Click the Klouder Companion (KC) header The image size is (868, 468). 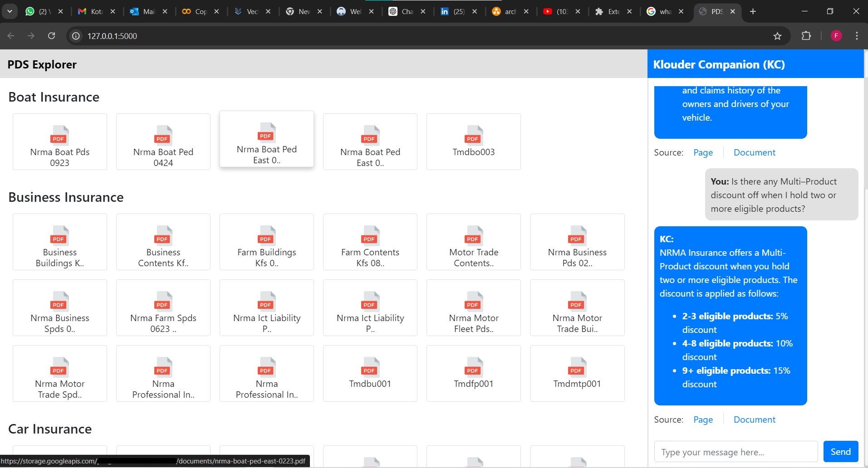pyautogui.click(x=719, y=64)
